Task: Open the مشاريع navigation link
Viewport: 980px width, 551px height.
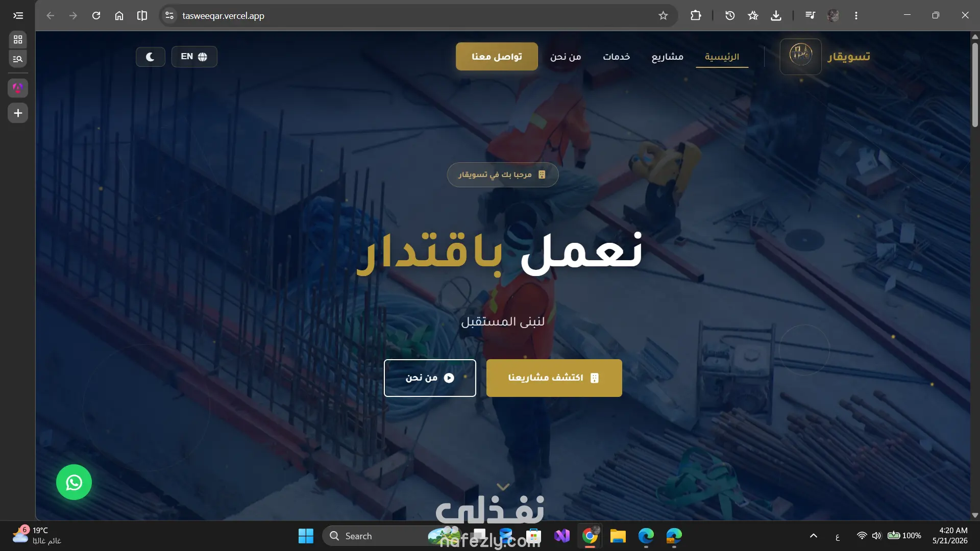Action: tap(667, 56)
